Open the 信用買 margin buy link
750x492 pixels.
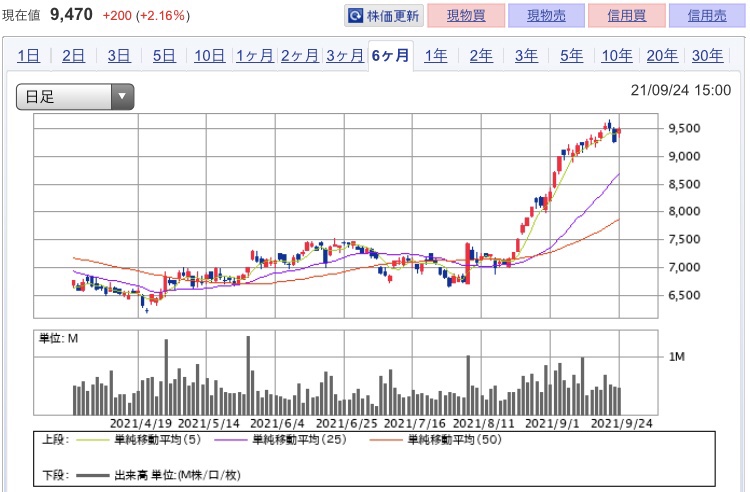(x=627, y=15)
